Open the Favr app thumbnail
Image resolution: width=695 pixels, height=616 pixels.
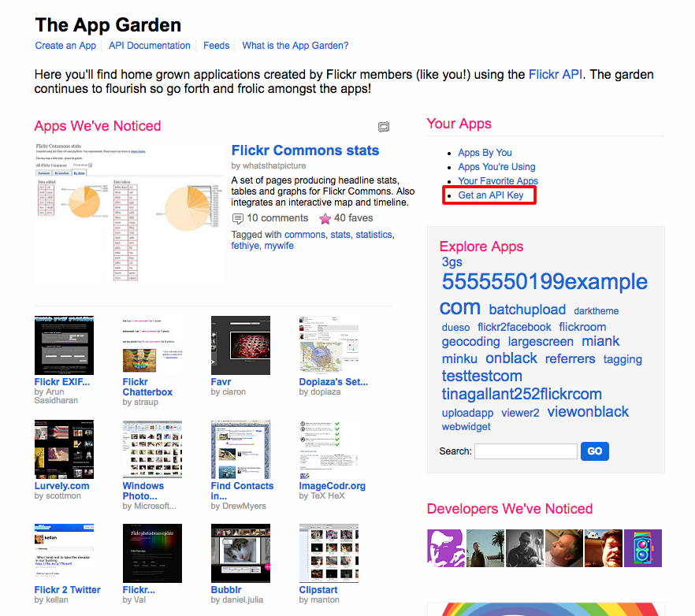[240, 345]
